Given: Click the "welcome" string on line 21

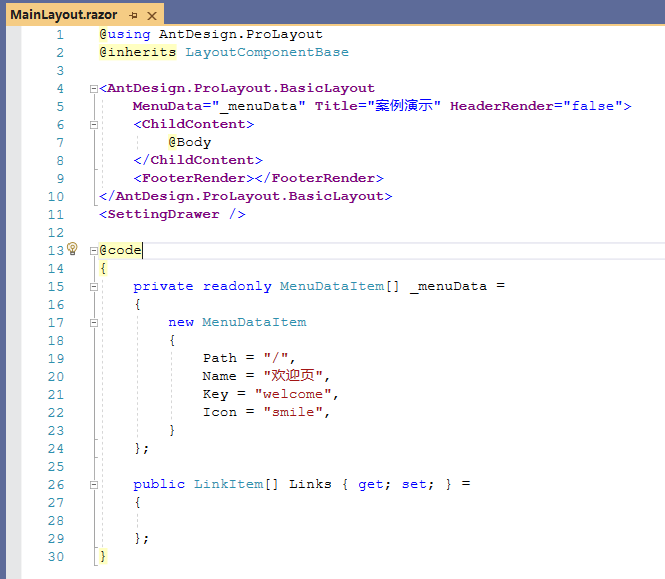Looking at the screenshot, I should (293, 394).
